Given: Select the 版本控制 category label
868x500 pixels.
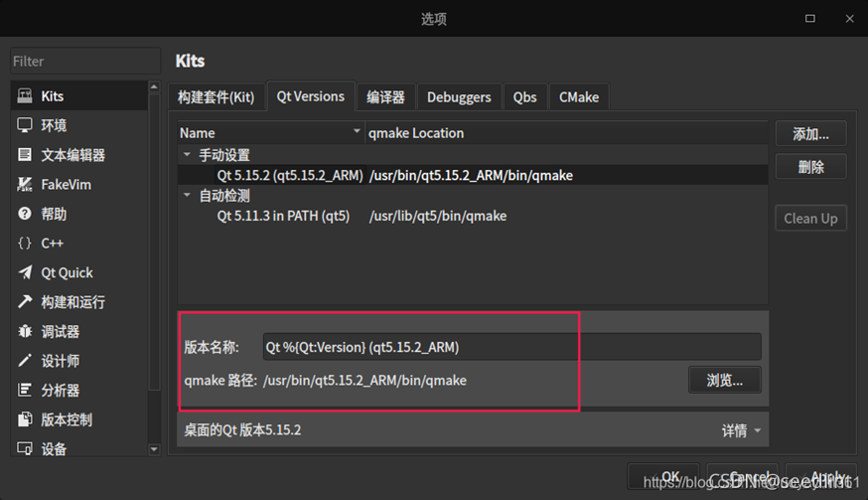Looking at the screenshot, I should 67,419.
